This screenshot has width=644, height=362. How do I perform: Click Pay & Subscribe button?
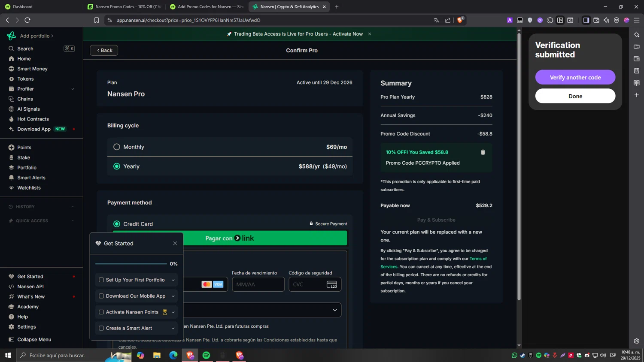tap(436, 220)
